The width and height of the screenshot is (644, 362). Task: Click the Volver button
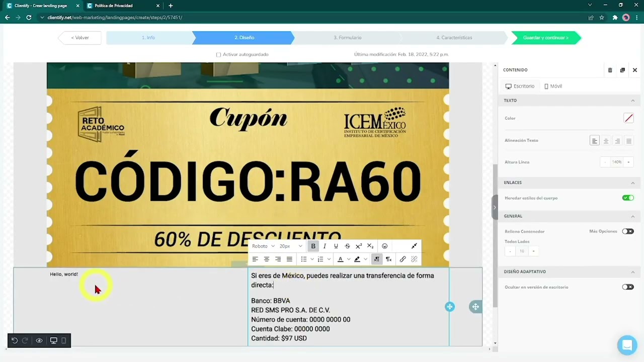pyautogui.click(x=80, y=38)
